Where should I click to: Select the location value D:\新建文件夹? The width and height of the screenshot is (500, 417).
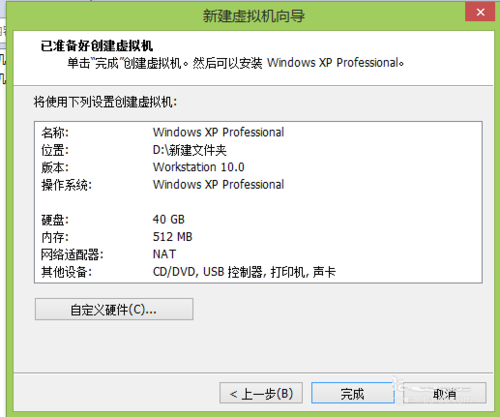tap(189, 150)
